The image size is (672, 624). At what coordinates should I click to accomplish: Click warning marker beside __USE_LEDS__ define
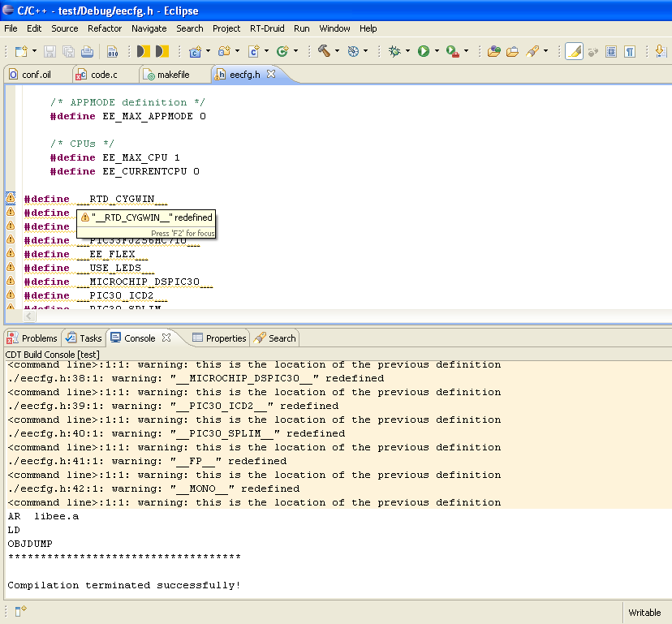point(11,267)
